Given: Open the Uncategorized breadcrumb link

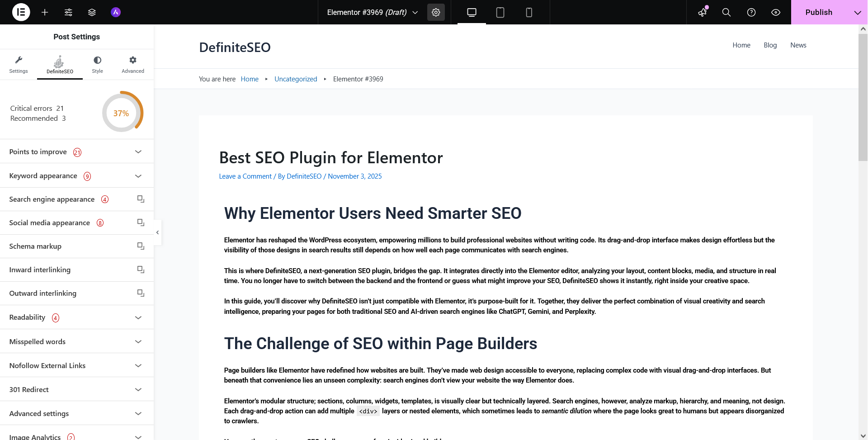Looking at the screenshot, I should [296, 79].
